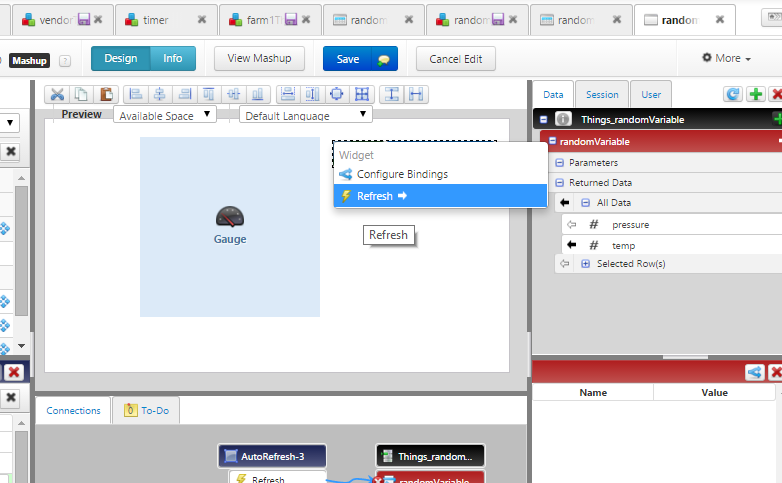
Task: Cut the selected widget with scissors icon
Action: coord(57,94)
